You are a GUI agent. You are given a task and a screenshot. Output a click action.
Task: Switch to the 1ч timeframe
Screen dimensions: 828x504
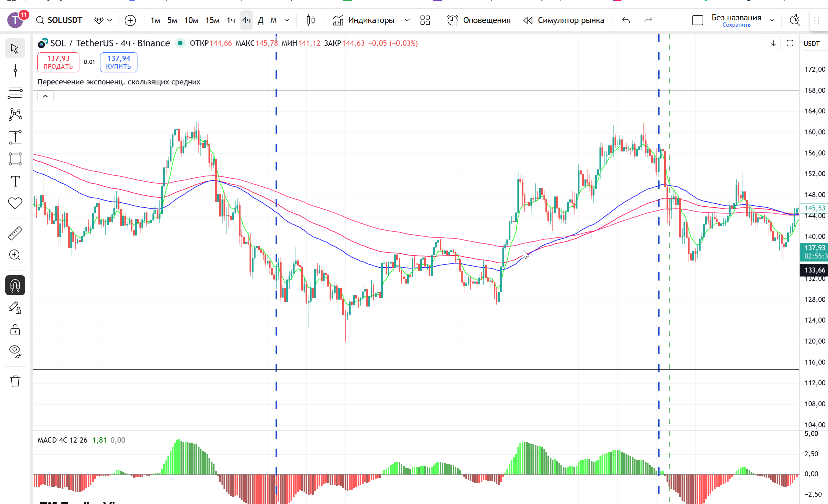231,20
